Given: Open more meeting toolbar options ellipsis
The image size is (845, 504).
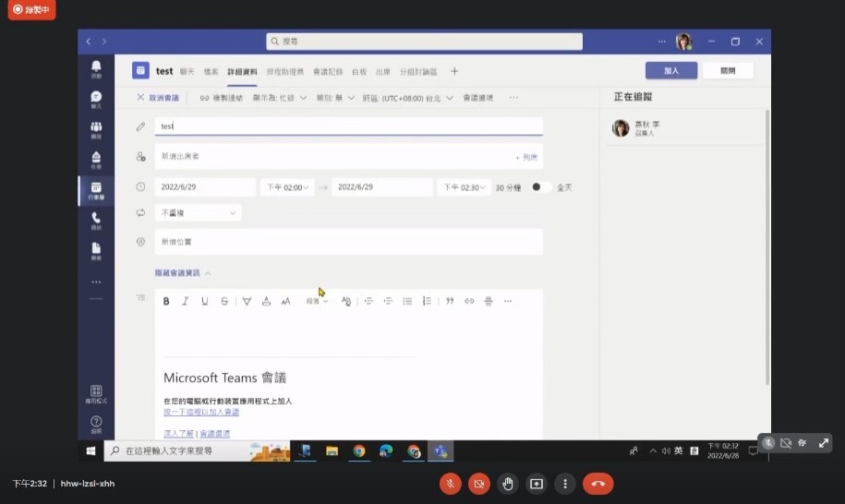Looking at the screenshot, I should 513,98.
